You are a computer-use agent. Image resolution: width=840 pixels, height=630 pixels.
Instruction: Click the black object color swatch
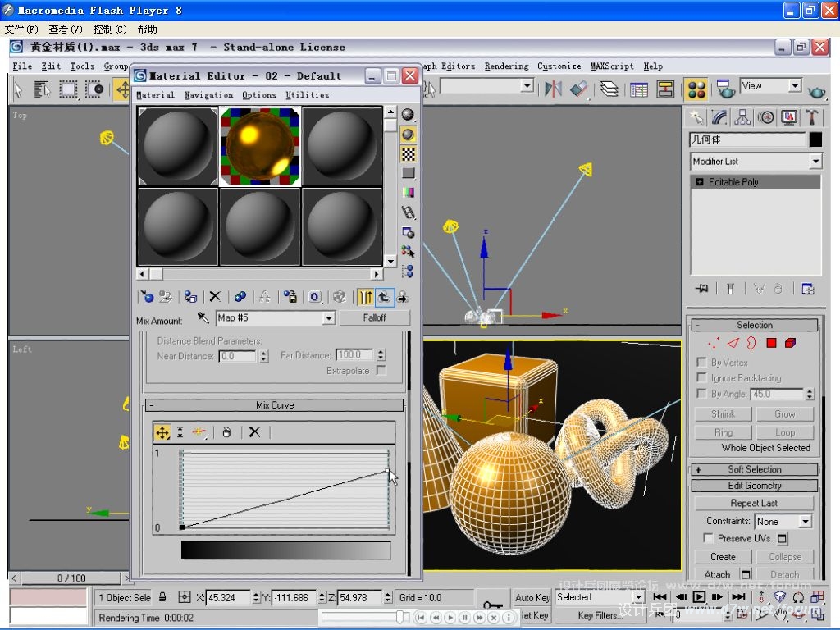coord(815,139)
